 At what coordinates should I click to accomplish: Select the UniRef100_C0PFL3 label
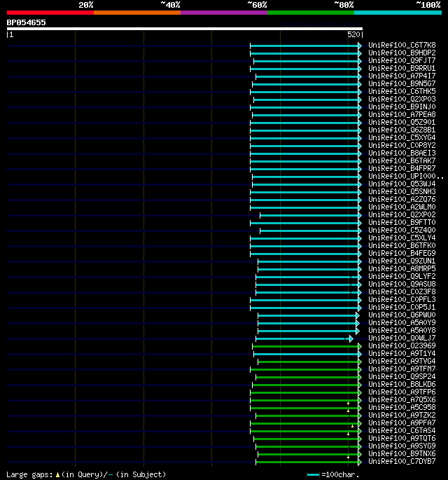[x=402, y=299]
